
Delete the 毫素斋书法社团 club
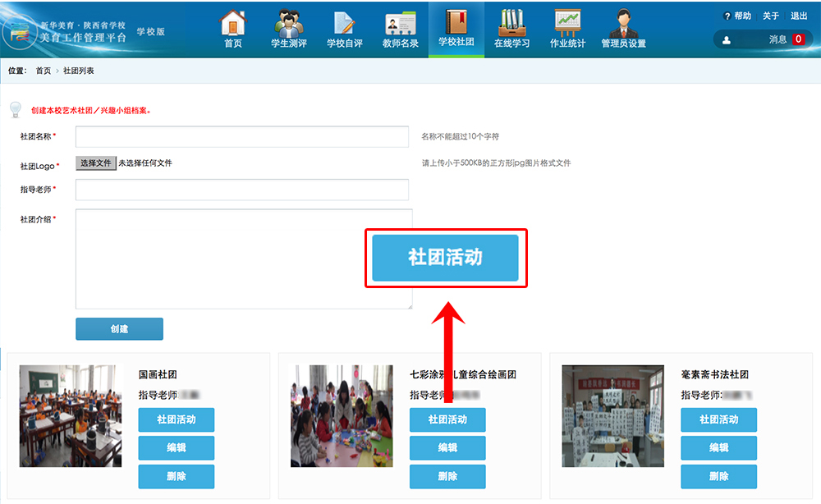pos(718,476)
